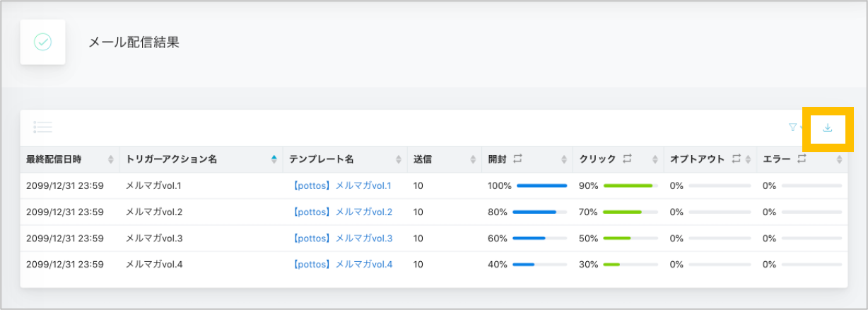Viewport: 868px width, 310px height.
Task: Click the テンプレート名 column header text
Action: [322, 159]
